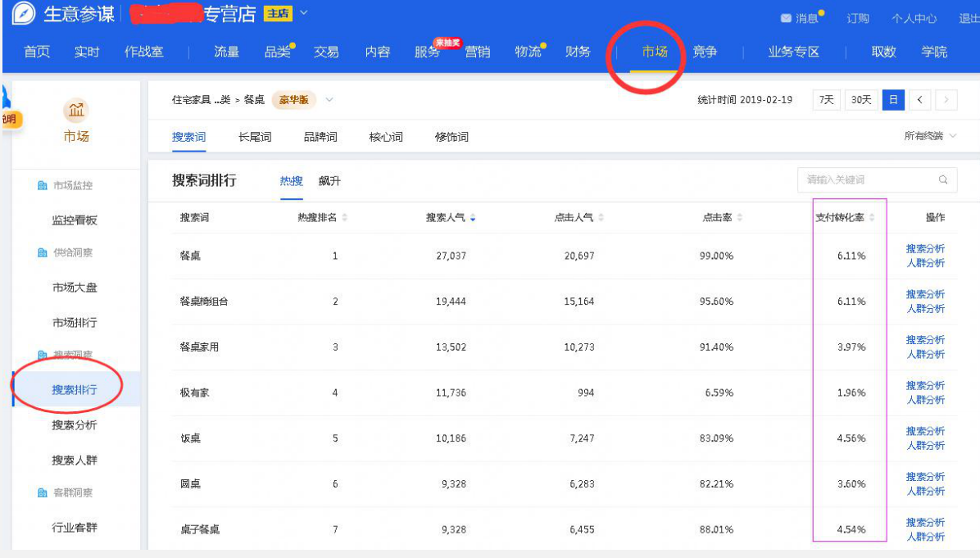Sort by 支付转化率 column arrows

[x=873, y=217]
